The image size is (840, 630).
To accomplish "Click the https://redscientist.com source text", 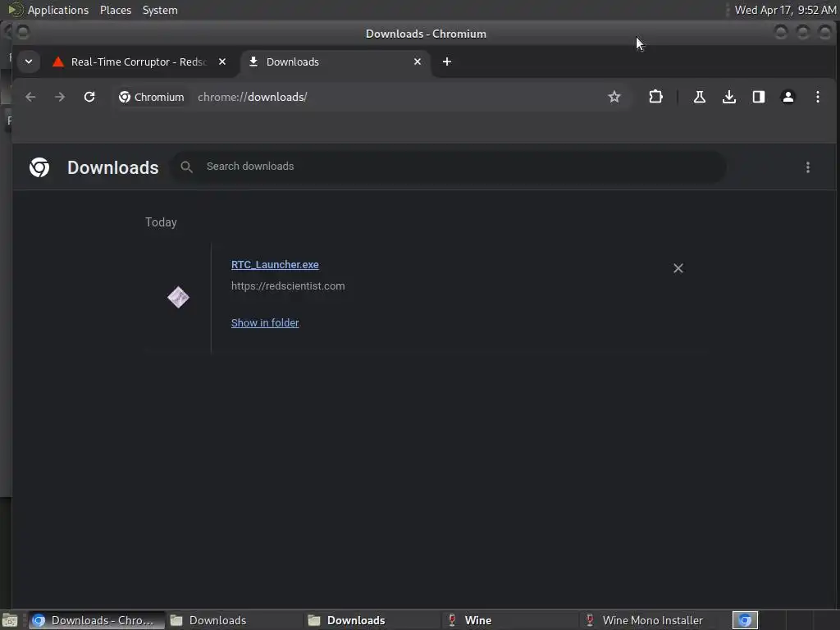I will (x=288, y=286).
